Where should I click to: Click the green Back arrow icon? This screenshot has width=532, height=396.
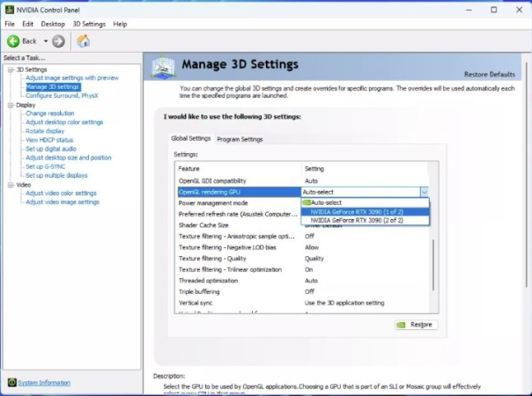pos(13,41)
